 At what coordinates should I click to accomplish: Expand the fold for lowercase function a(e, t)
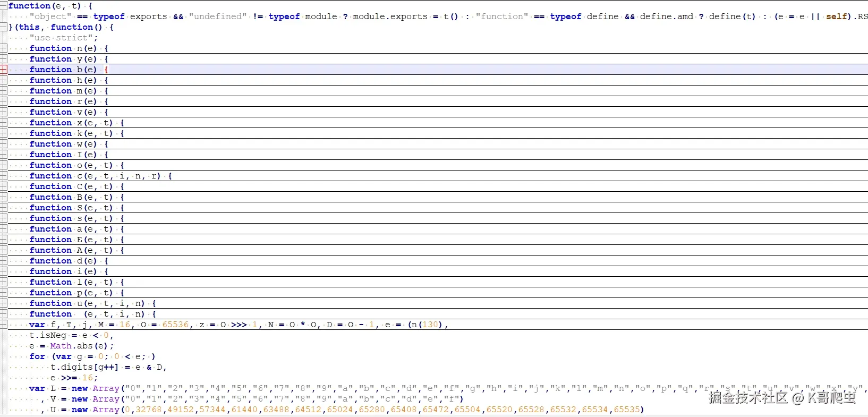(x=4, y=229)
